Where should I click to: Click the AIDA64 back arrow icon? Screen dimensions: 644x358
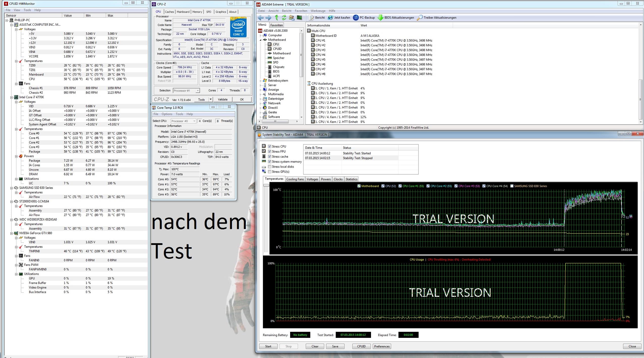pos(261,18)
